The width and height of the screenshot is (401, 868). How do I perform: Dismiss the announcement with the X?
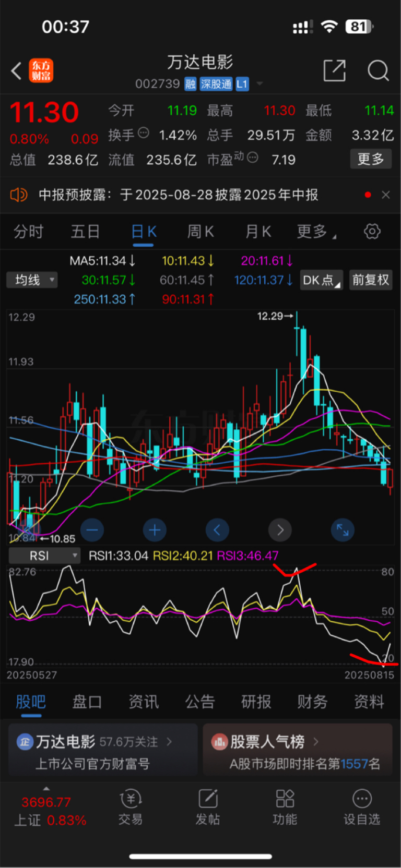point(386,195)
